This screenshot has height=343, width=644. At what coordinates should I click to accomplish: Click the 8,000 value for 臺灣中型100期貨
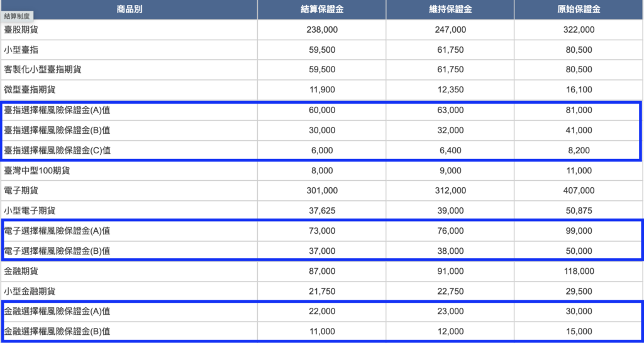pos(321,171)
